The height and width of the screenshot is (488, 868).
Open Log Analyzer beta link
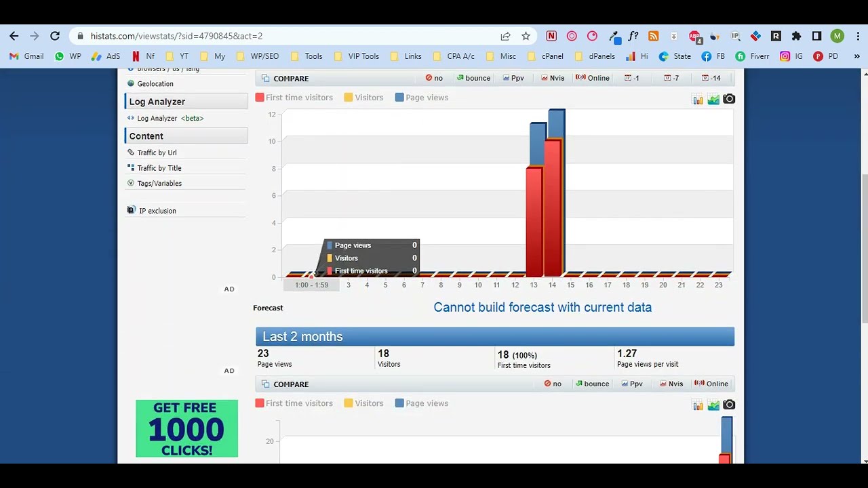[165, 118]
